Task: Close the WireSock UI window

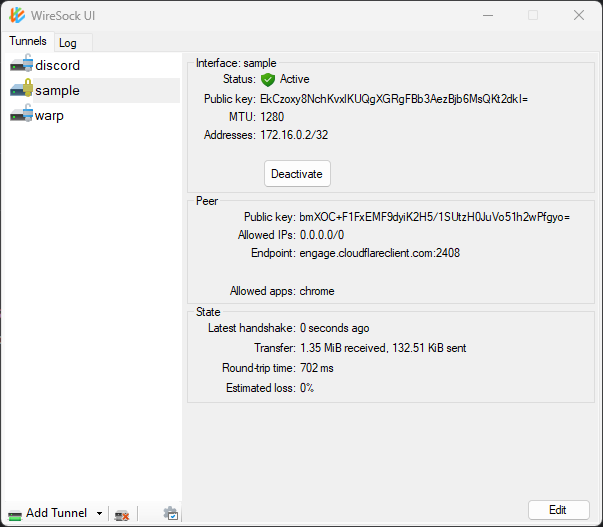Action: tap(579, 15)
